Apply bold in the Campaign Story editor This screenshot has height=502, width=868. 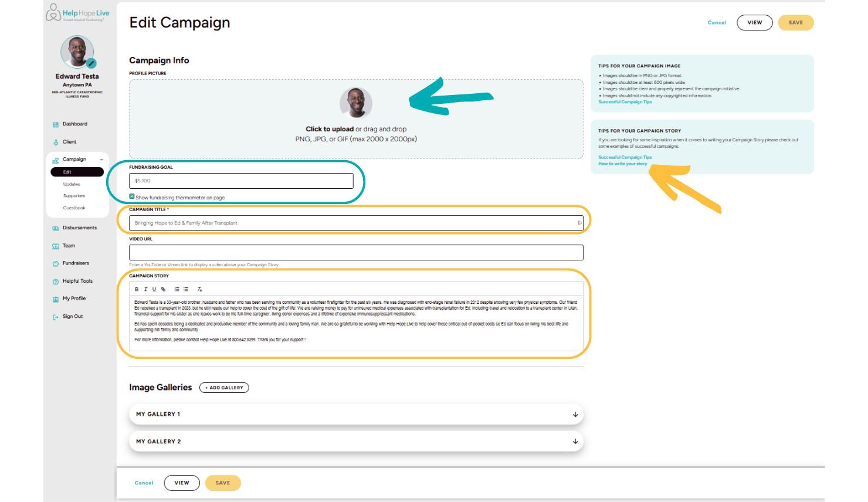137,289
